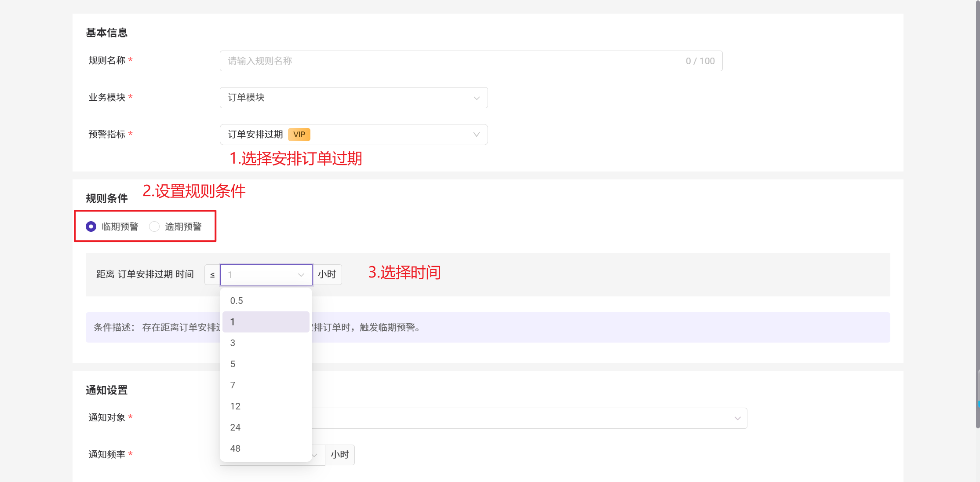Click the hours dropdown chevron arrow
980x482 pixels.
pyautogui.click(x=301, y=275)
